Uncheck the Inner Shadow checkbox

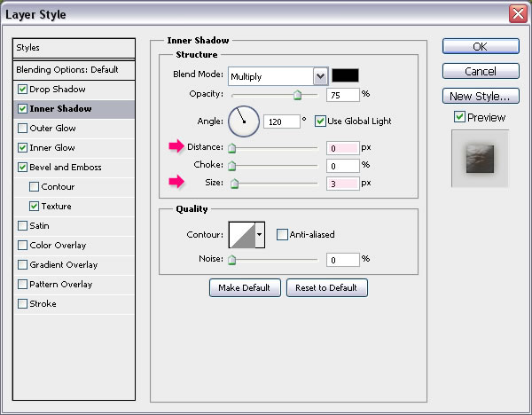pos(22,108)
